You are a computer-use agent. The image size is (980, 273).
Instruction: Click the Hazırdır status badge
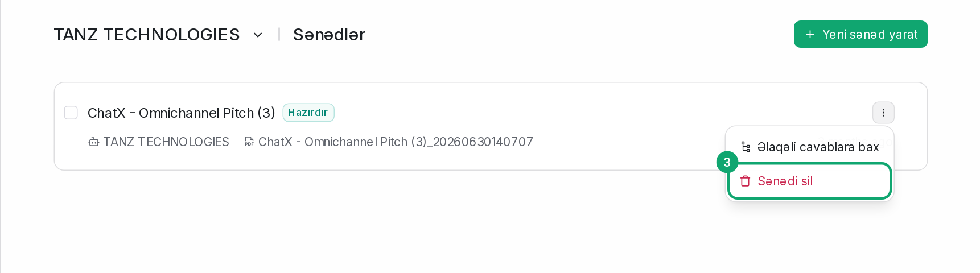click(308, 113)
